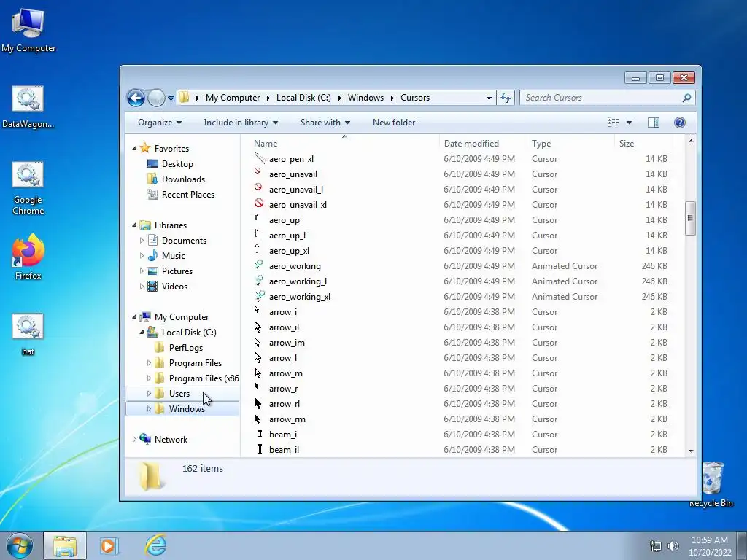747x560 pixels.
Task: Select the file named aero_unavail_l
Action: (296, 190)
